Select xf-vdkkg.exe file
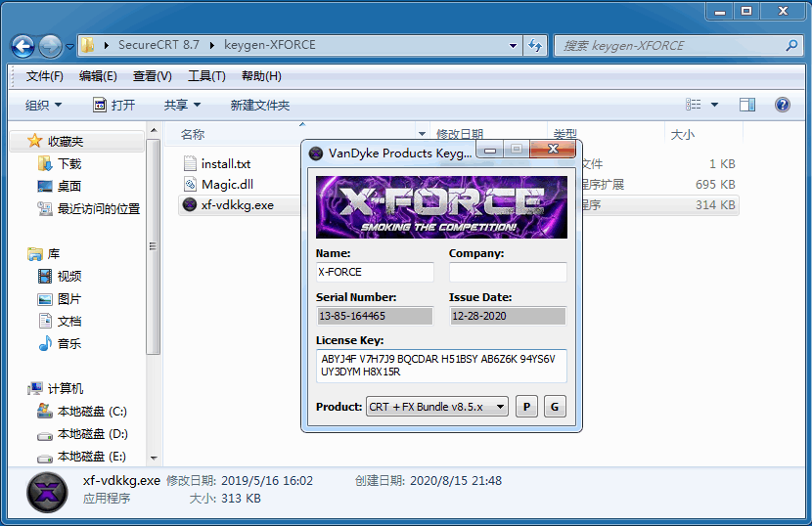The height and width of the screenshot is (526, 812). [237, 205]
